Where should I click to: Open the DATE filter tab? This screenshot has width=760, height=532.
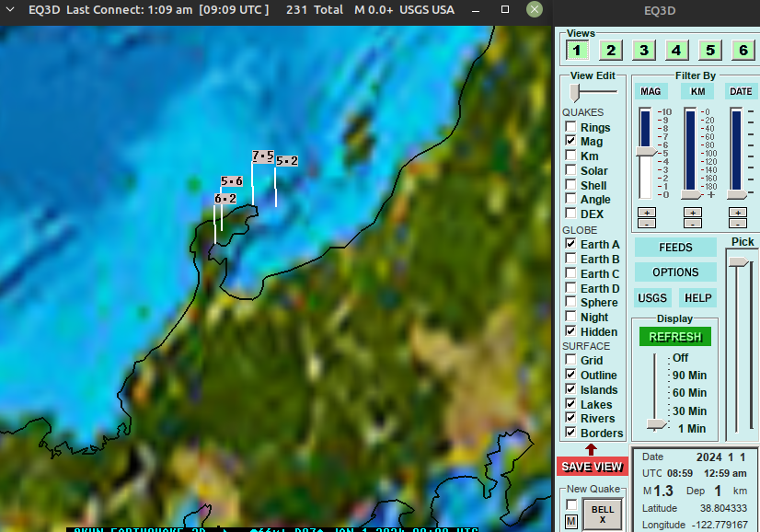coord(741,91)
